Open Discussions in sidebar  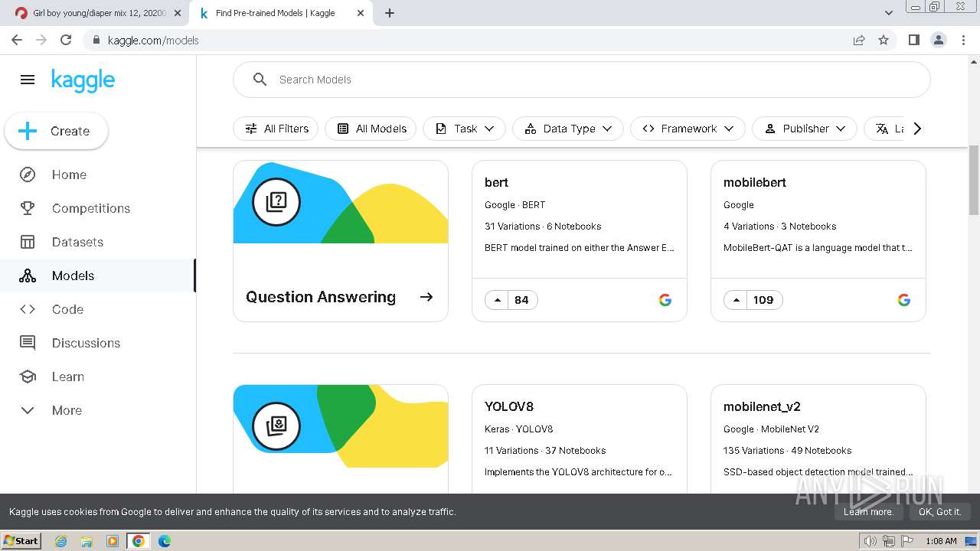point(98,343)
